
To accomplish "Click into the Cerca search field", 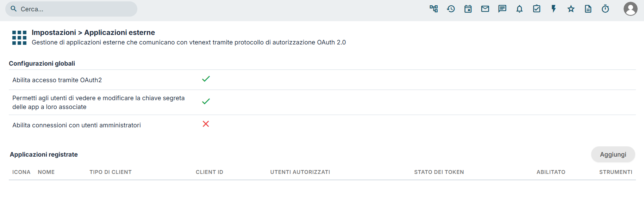I will tap(71, 9).
